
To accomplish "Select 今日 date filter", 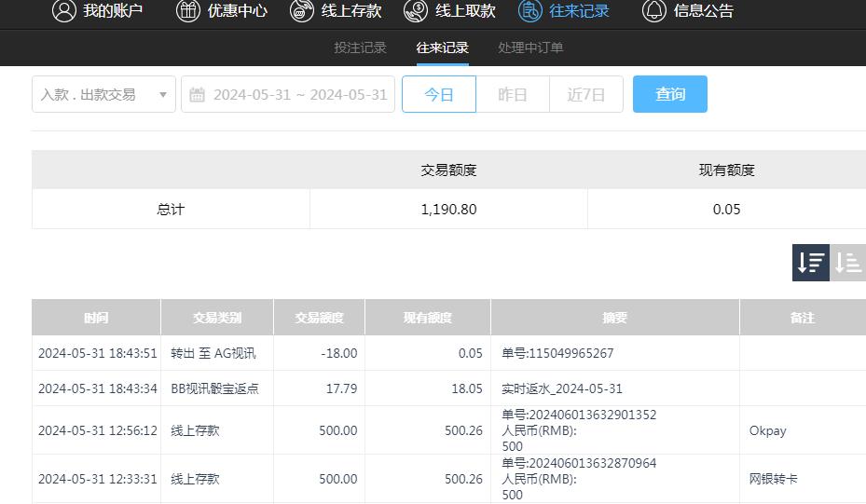I will point(439,94).
